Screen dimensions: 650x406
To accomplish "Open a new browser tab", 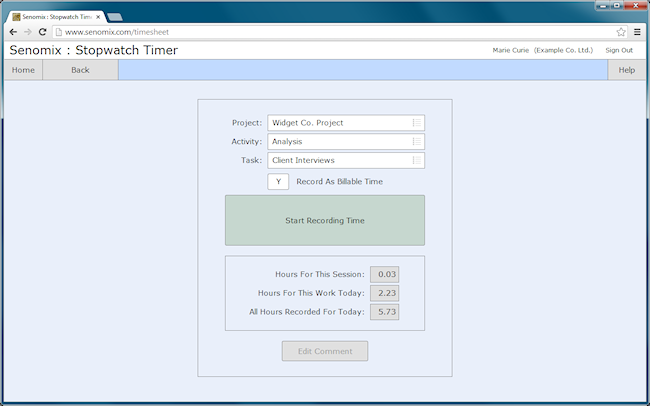I will coord(114,17).
